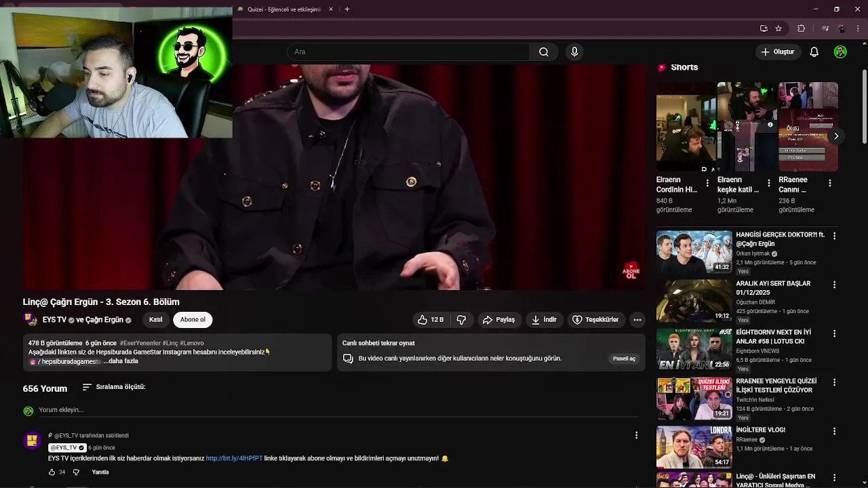Open options for Elraenn Cordinin short

pyautogui.click(x=707, y=183)
